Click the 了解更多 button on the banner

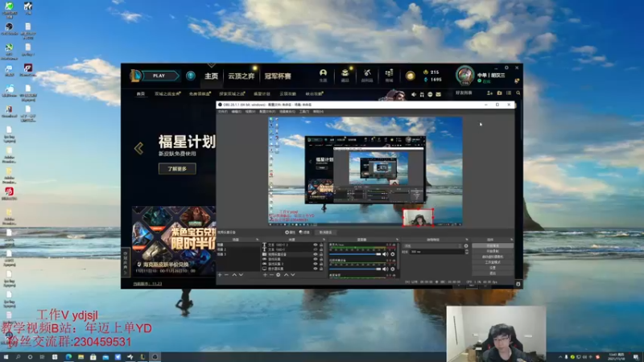click(x=177, y=169)
